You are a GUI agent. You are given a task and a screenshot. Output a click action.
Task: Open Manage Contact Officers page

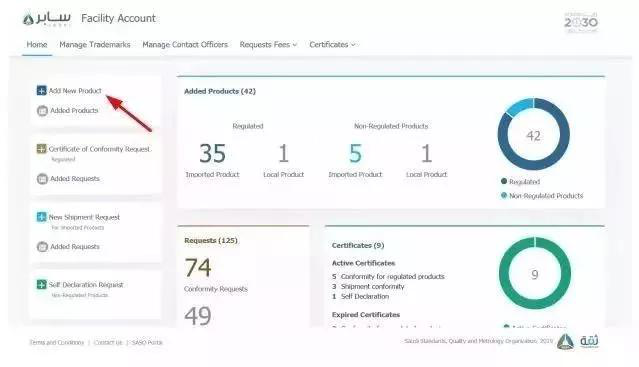coord(185,44)
